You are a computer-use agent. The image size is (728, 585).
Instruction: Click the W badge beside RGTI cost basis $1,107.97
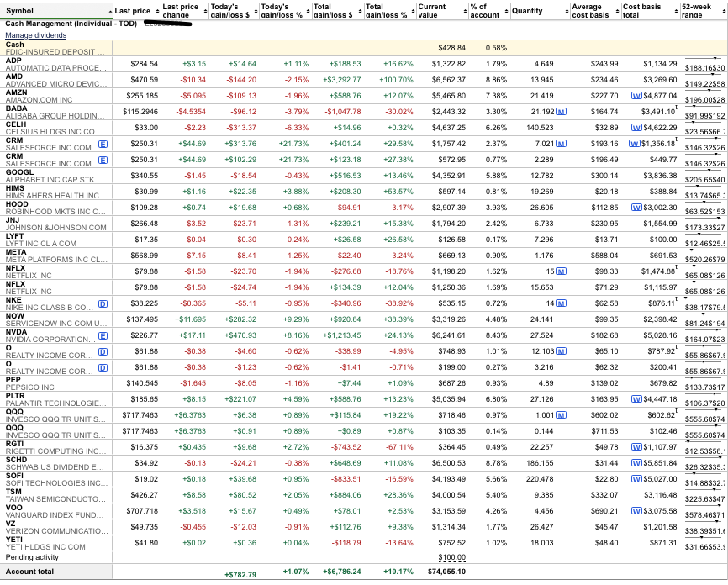tap(636, 447)
